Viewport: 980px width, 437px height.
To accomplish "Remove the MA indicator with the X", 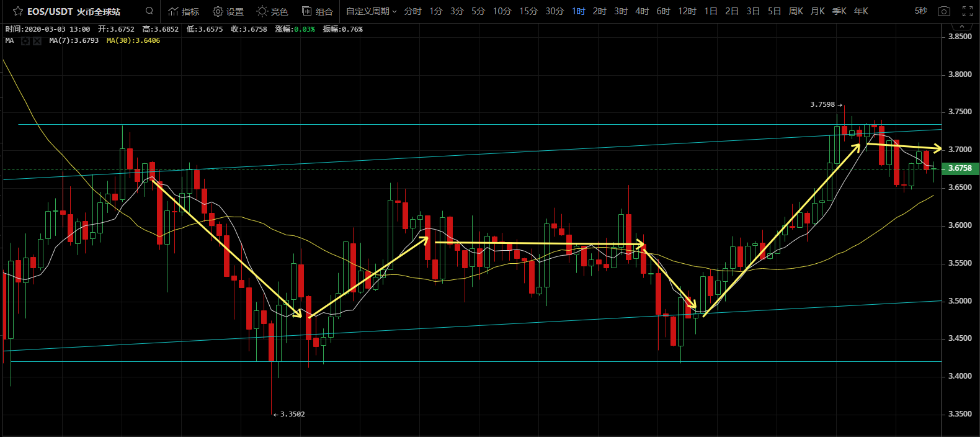I will tap(37, 41).
